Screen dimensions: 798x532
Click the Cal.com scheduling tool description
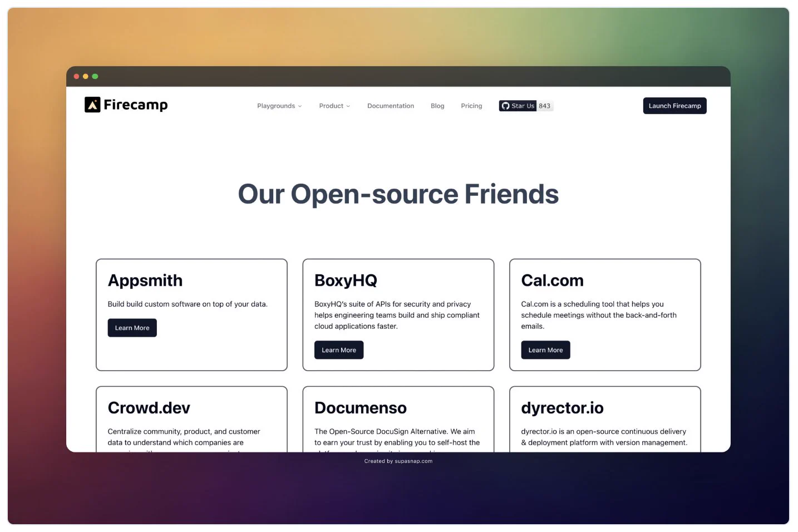coord(599,315)
